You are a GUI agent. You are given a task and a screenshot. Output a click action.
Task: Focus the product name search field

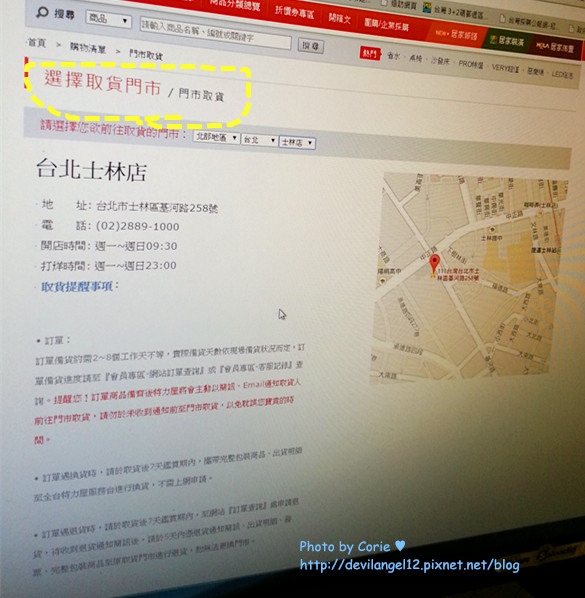(x=215, y=33)
